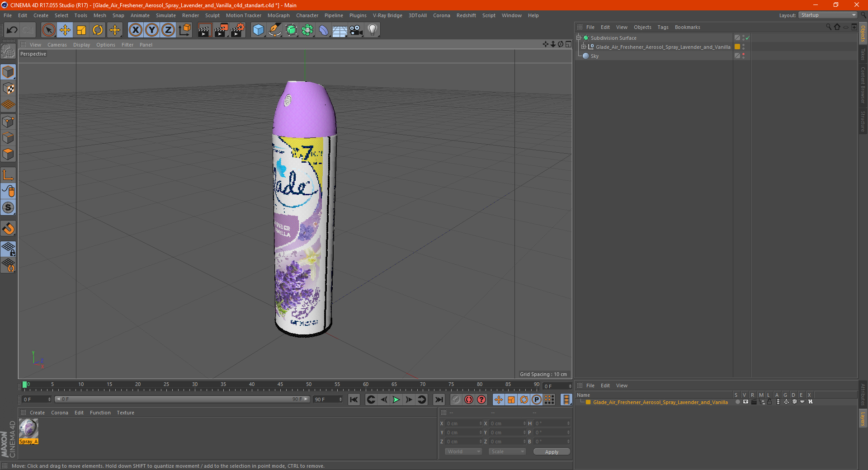Toggle Subdivision Surface enabled green checkmark
This screenshot has width=868, height=470.
(x=748, y=38)
